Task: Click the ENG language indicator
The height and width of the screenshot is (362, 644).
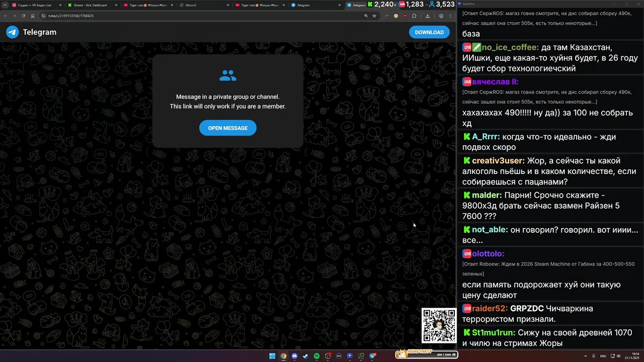Action: (603, 356)
